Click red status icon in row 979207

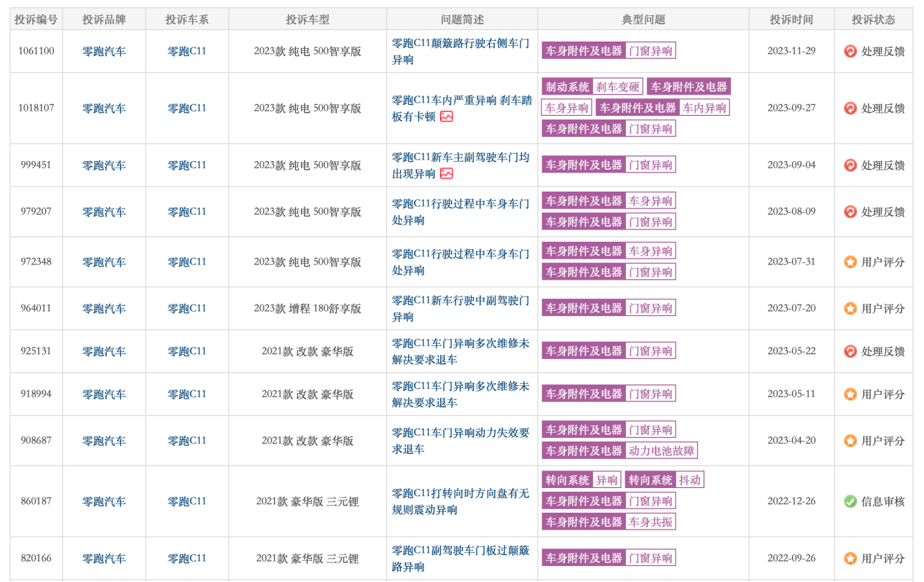tap(850, 212)
